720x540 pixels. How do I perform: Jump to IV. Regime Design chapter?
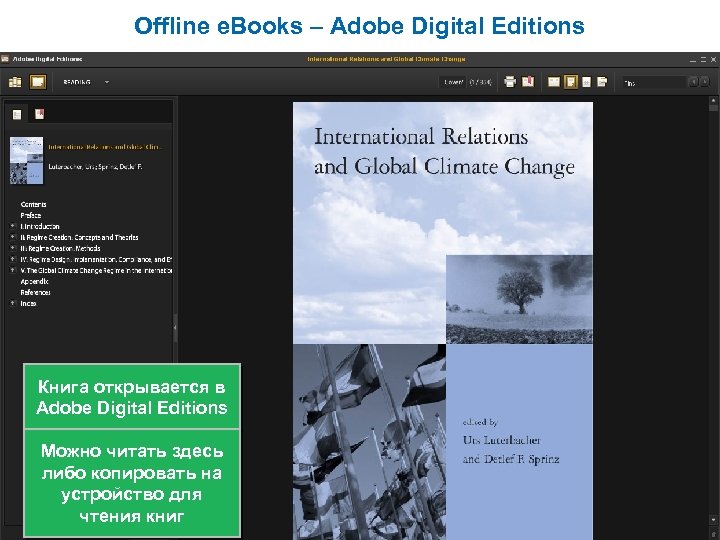click(96, 259)
